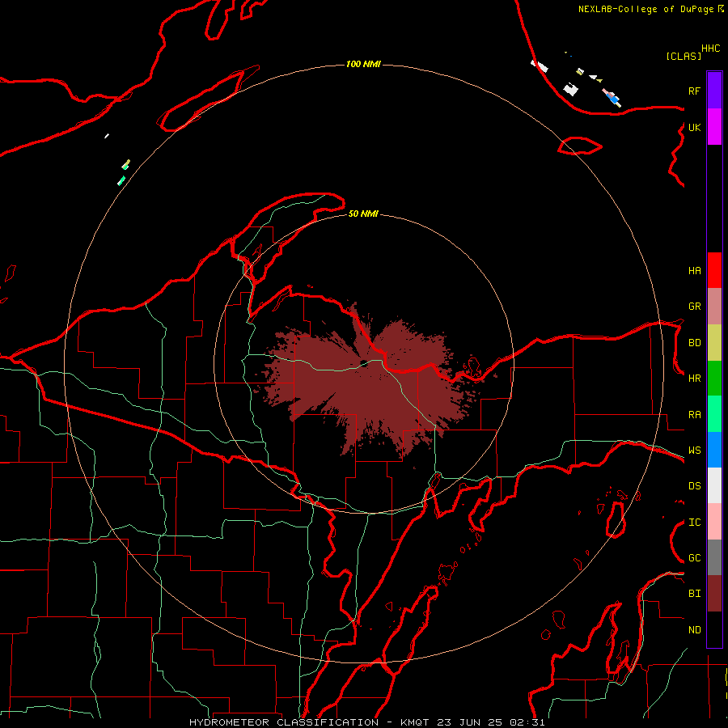Click the NEXLAB-College of DuPage text
Image resolution: width=728 pixels, height=728 pixels.
(646, 9)
